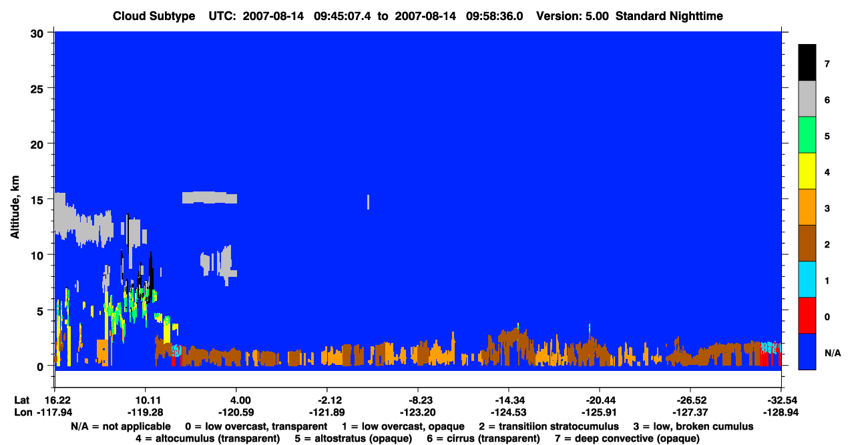Click the green legend swatch for subtype 5
Screen dimensions: 868x445
point(807,135)
